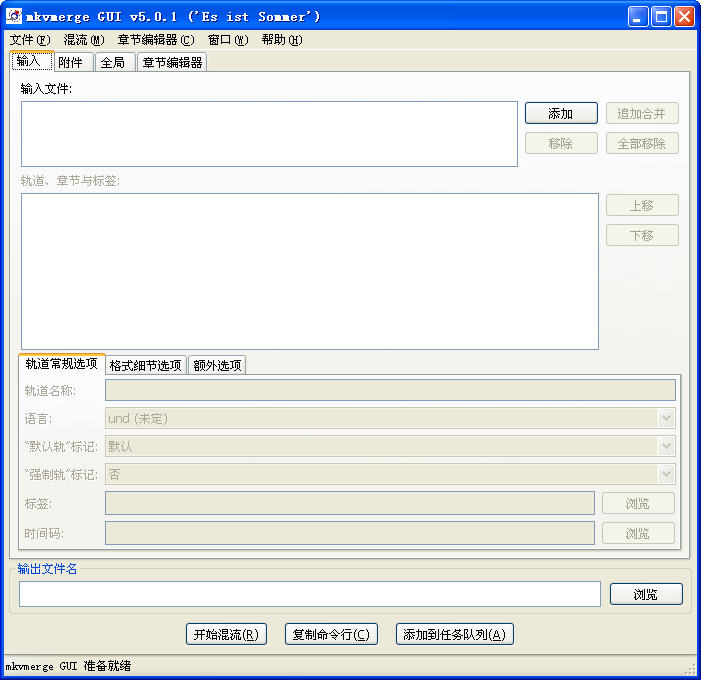The image size is (701, 680).
Task: Click the 轨道名称 text field
Action: pos(390,390)
